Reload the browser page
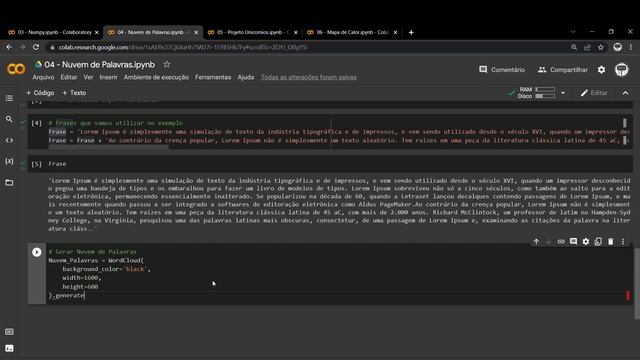Screen dimensions: 640x360 coord(36,47)
